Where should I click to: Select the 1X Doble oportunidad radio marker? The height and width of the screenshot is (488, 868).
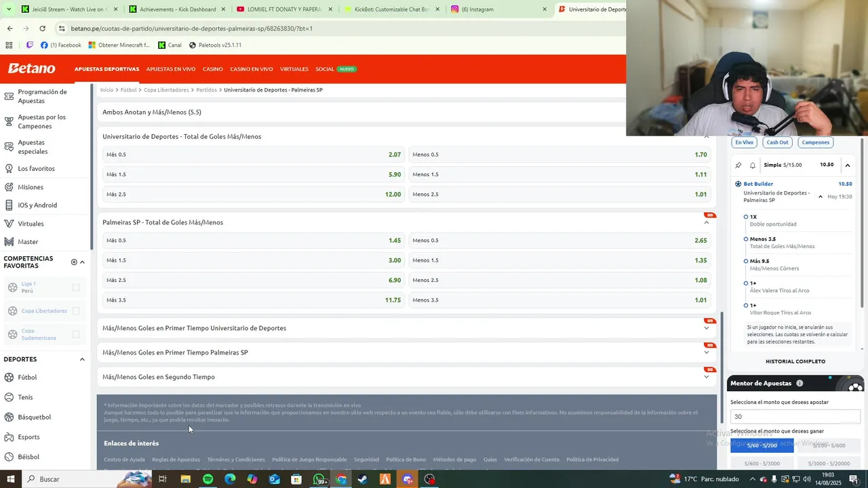point(746,217)
